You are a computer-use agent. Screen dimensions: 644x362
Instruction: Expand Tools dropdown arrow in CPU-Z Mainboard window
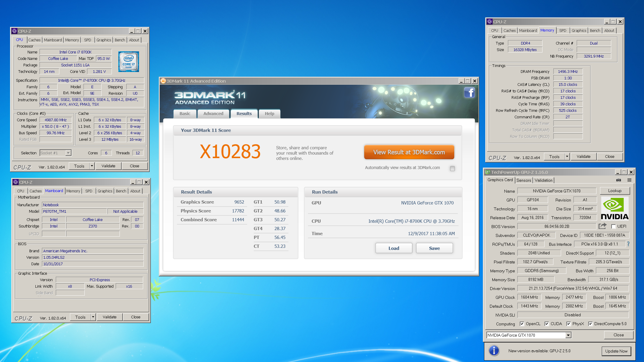(93, 317)
